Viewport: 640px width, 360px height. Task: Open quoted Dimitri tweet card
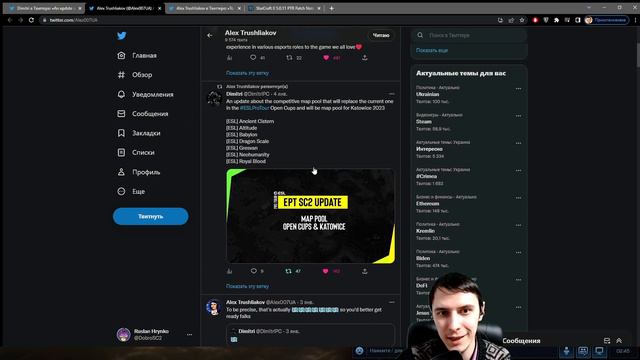tap(311, 335)
